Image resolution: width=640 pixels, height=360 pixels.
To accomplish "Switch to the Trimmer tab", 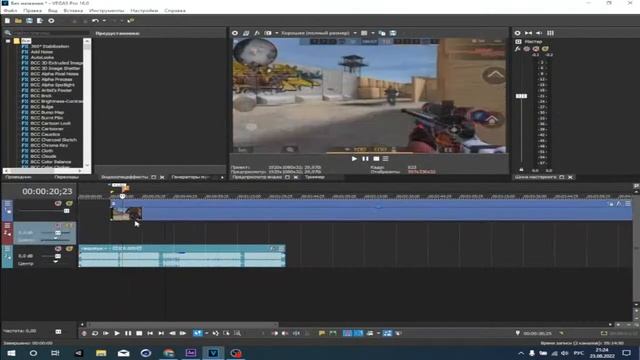I will (315, 177).
